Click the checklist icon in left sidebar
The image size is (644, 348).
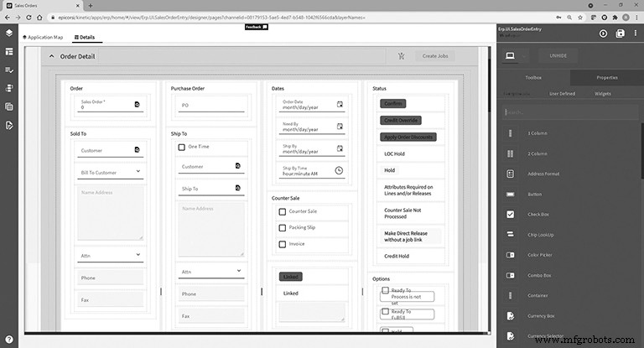point(9,70)
